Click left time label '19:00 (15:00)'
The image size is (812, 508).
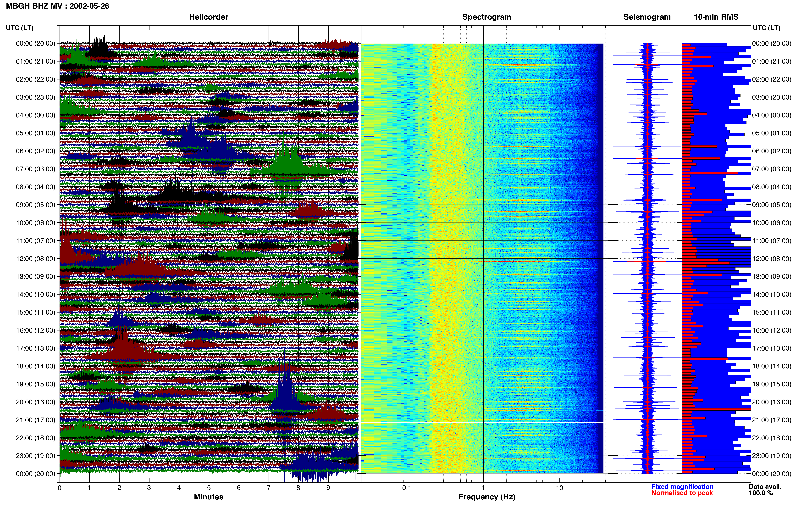pyautogui.click(x=36, y=384)
